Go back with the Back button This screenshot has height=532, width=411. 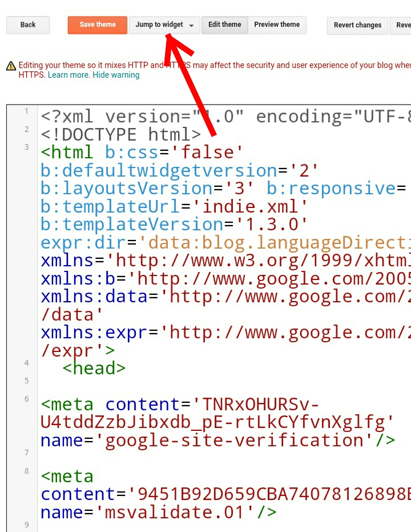(28, 25)
